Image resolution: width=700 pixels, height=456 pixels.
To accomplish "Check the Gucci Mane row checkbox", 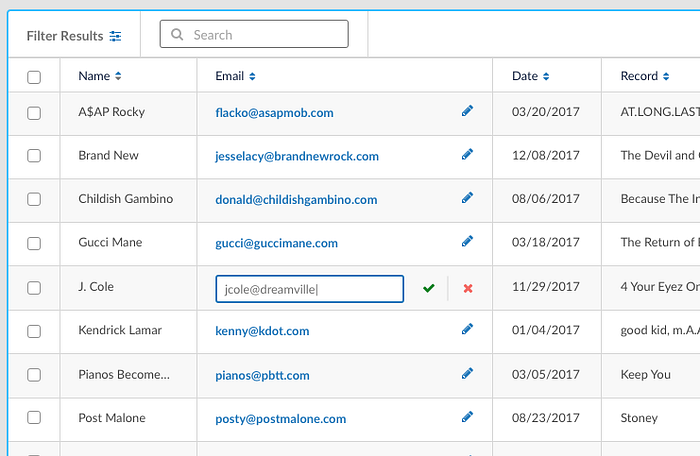I will [34, 243].
